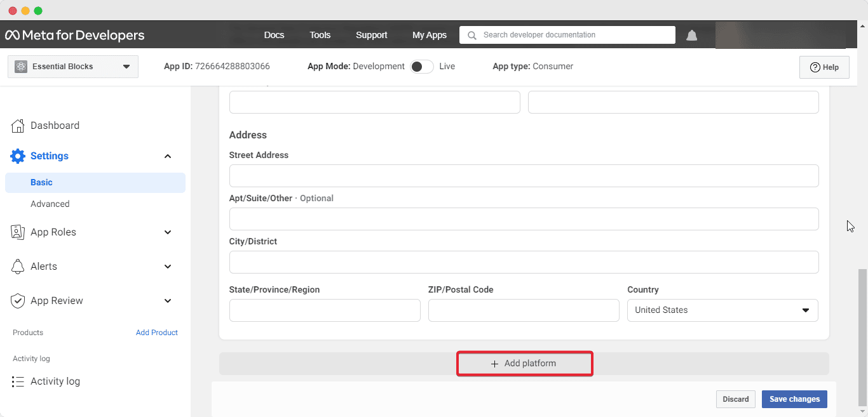Click the partially visible left top input field
This screenshot has height=417, width=868.
[374, 102]
